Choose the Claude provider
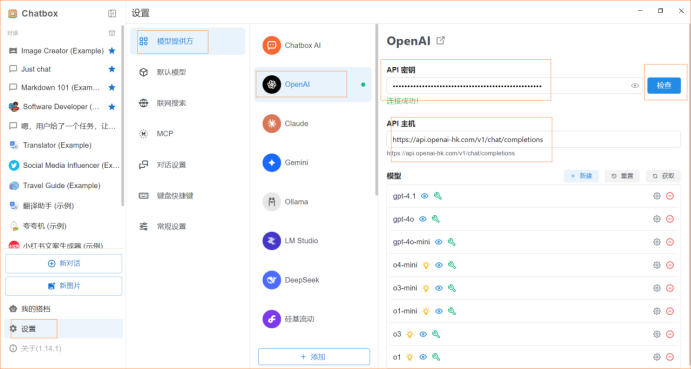The width and height of the screenshot is (691, 369). (x=312, y=123)
